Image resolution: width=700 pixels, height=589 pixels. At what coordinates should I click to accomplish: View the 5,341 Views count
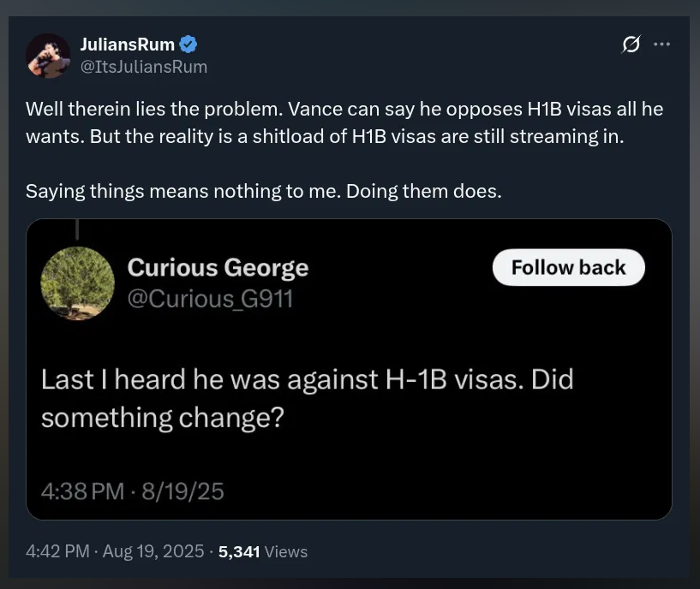pos(263,551)
